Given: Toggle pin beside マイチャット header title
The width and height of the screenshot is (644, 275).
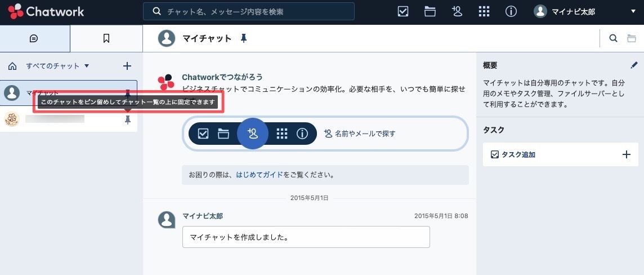Looking at the screenshot, I should [244, 38].
